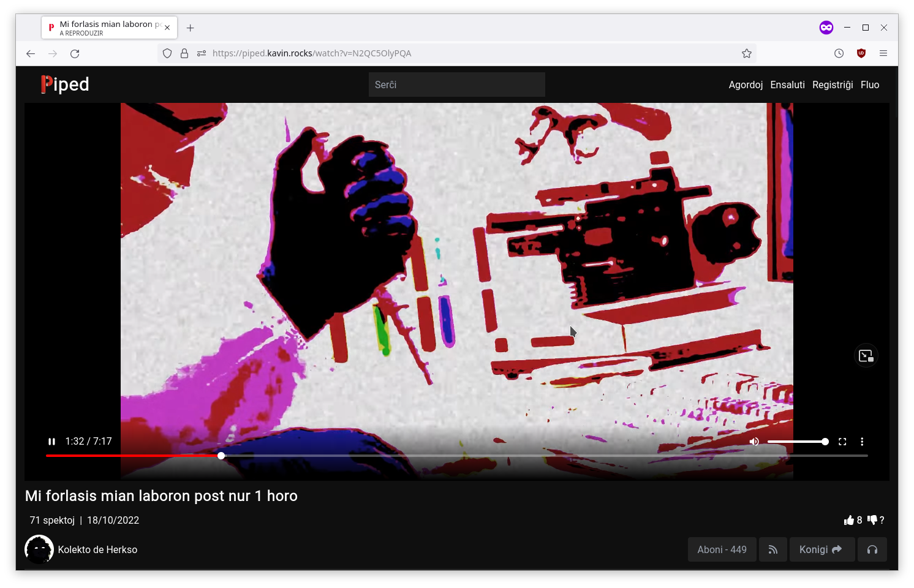This screenshot has width=914, height=588.
Task: Click the 71 spektoj view count
Action: point(52,520)
